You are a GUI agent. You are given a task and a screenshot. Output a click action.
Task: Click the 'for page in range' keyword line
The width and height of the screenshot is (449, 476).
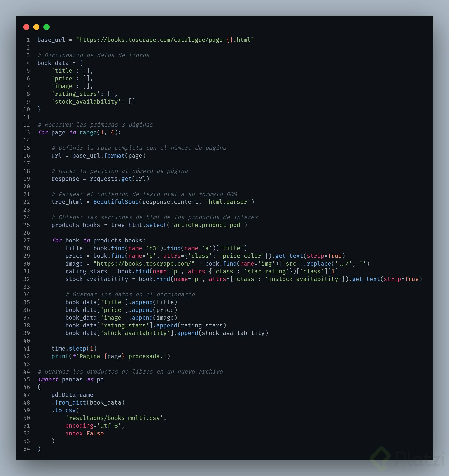(x=79, y=132)
